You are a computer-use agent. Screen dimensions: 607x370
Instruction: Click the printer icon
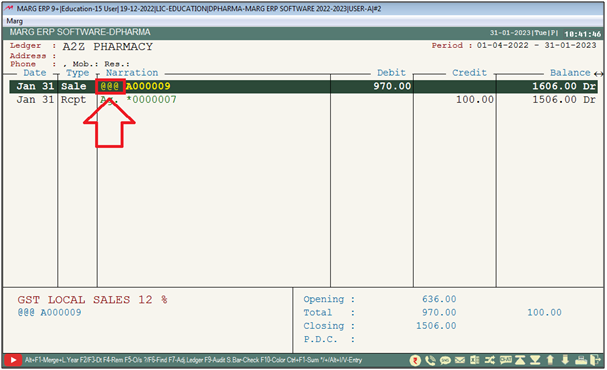581,361
